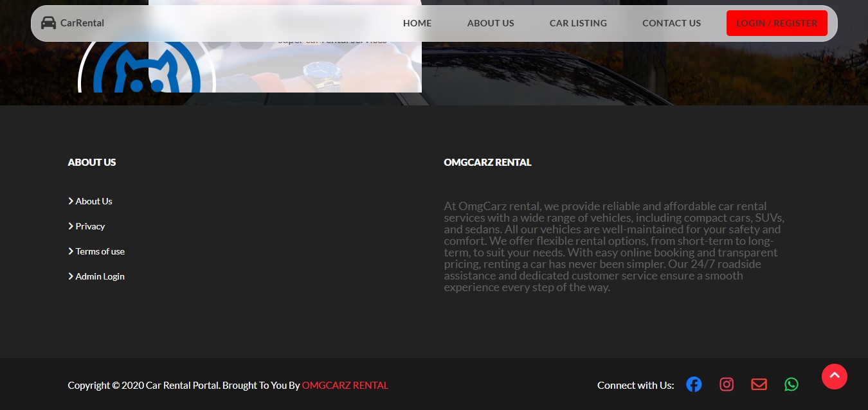Open the Privacy footer link

90,226
